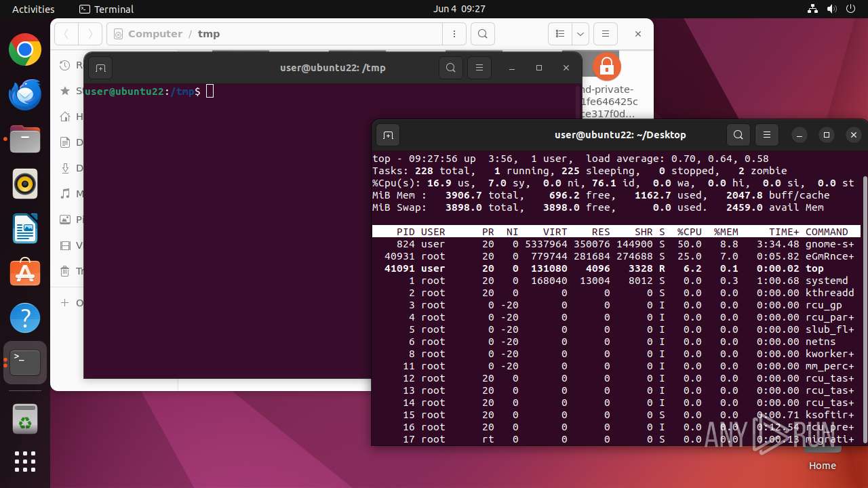Open the clock and calendar menu

[x=459, y=9]
